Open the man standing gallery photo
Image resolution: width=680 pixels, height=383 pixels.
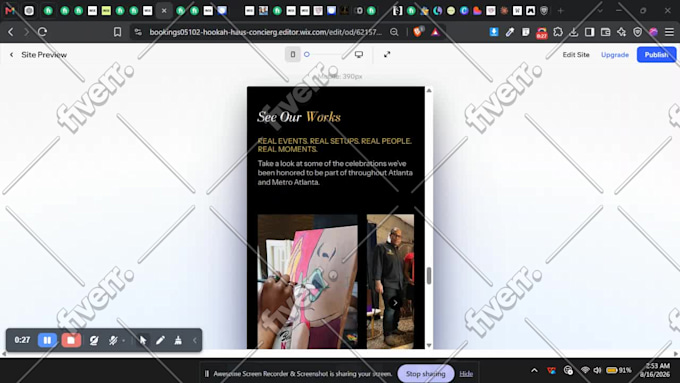(x=390, y=281)
